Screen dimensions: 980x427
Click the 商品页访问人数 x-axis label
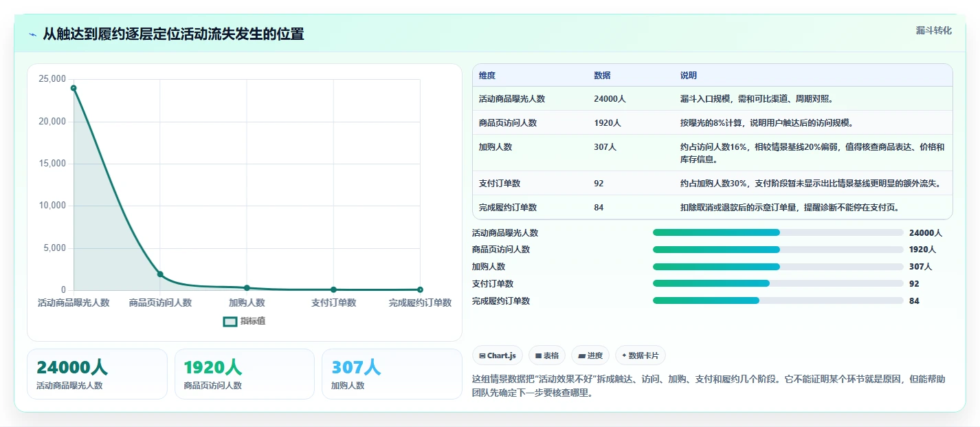click(x=160, y=303)
